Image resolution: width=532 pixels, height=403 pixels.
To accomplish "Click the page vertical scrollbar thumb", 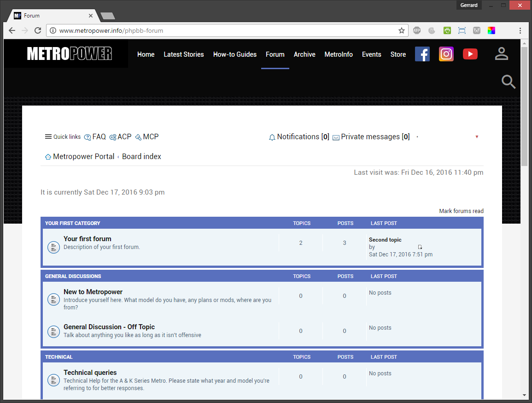I will [525, 107].
